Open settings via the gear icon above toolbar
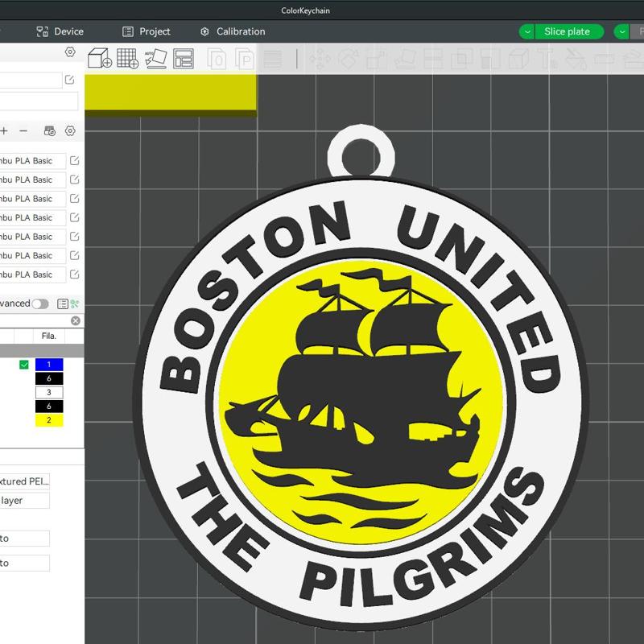Viewport: 644px width, 644px height. pyautogui.click(x=70, y=51)
